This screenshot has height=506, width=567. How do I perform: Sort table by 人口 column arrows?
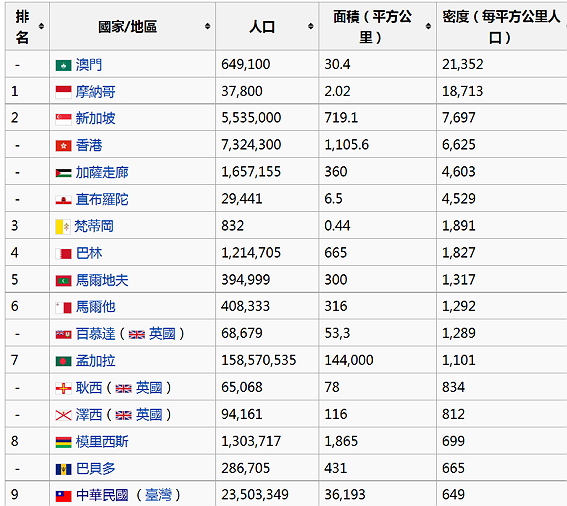point(310,26)
